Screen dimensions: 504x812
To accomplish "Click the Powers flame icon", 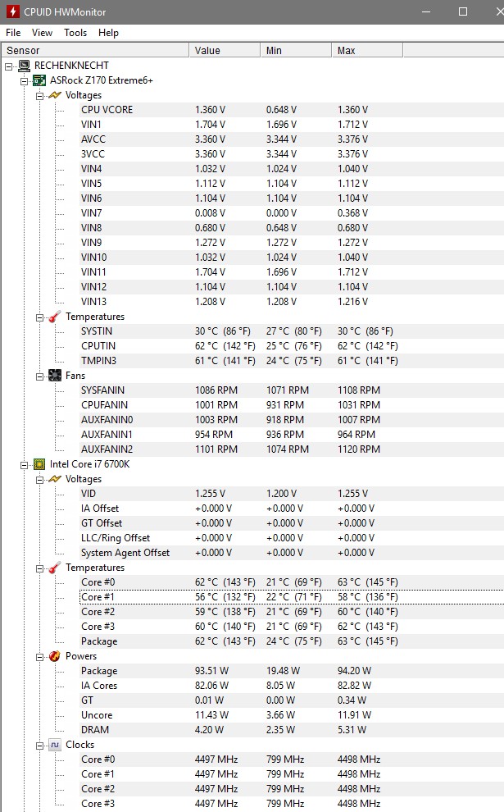I will (55, 657).
